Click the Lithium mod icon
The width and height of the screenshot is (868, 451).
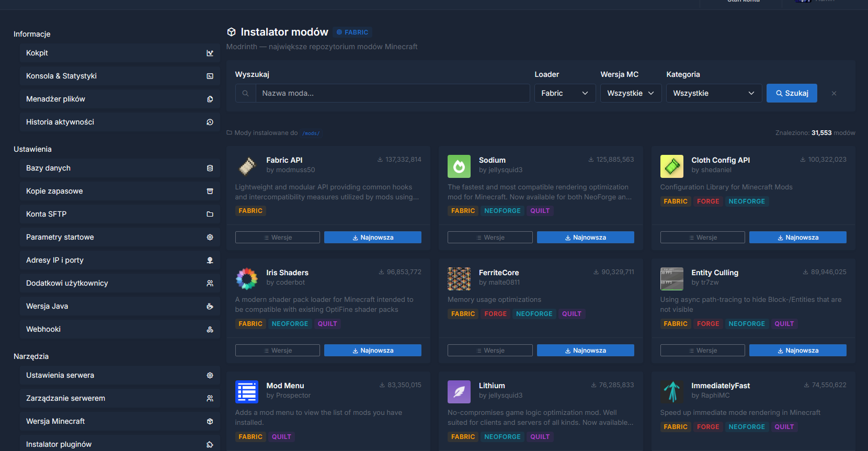(x=459, y=392)
